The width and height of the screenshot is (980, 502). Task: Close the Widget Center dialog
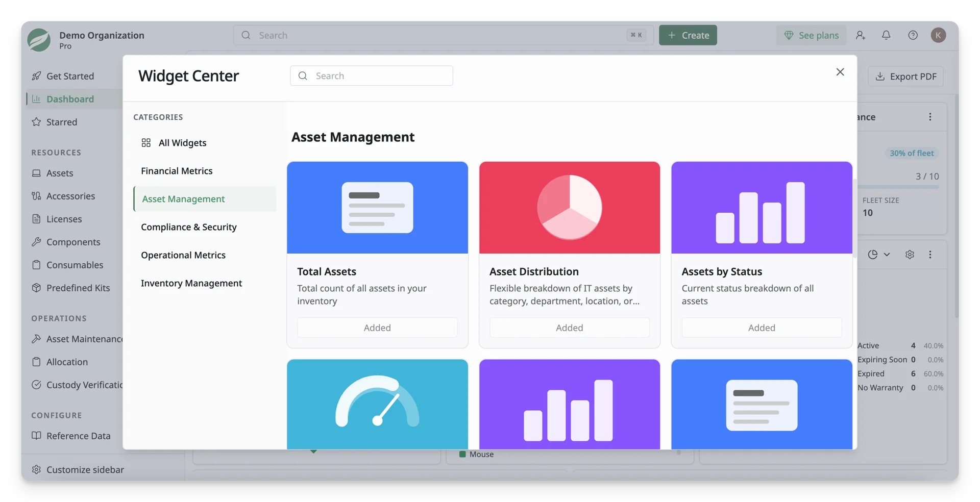tap(840, 72)
